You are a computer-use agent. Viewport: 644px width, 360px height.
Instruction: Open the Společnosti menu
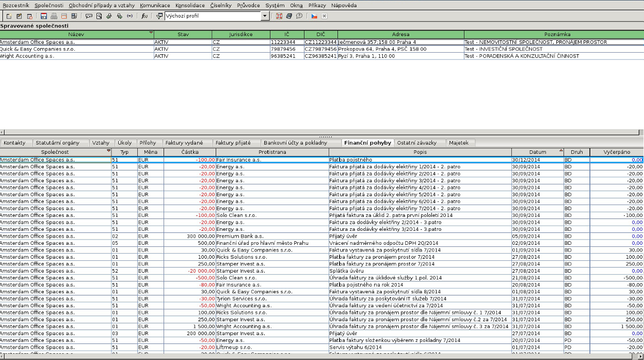[x=49, y=5]
